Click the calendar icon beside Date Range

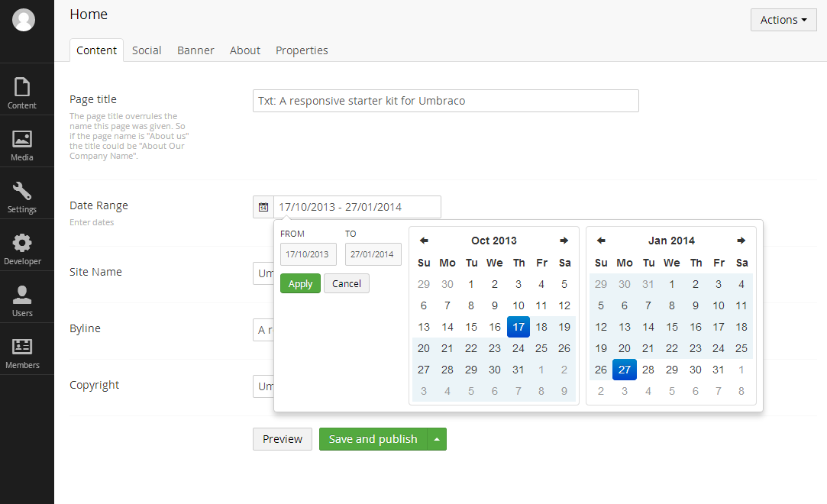pos(263,207)
